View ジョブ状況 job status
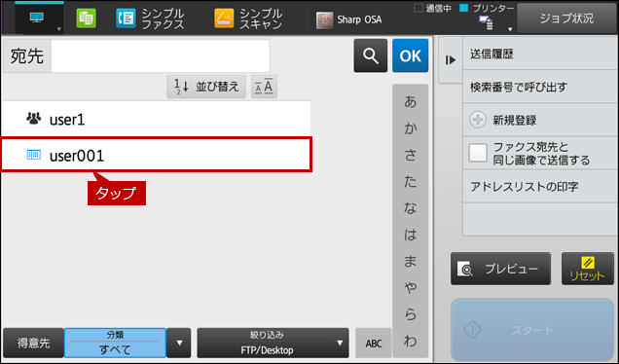 (566, 18)
